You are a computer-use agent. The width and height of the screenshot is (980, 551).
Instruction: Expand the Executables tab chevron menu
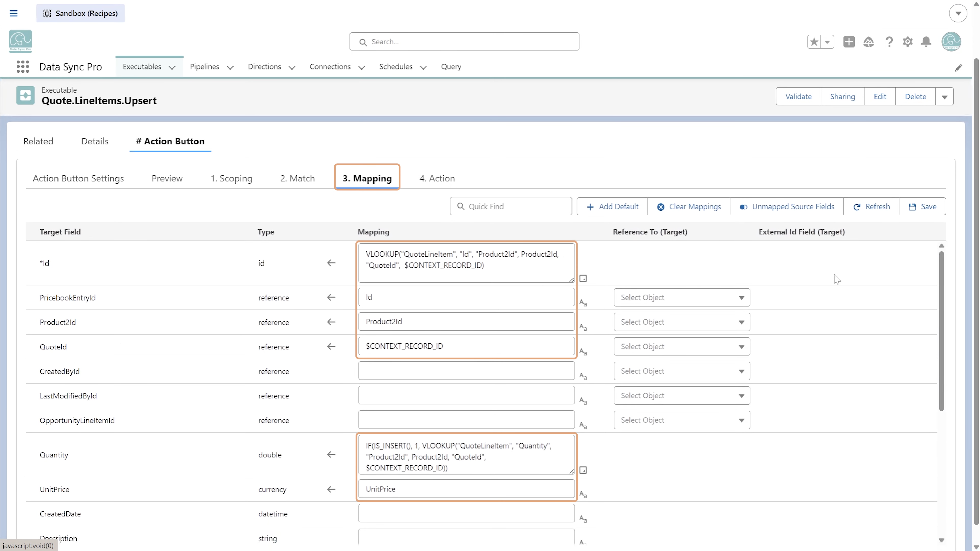tap(172, 68)
